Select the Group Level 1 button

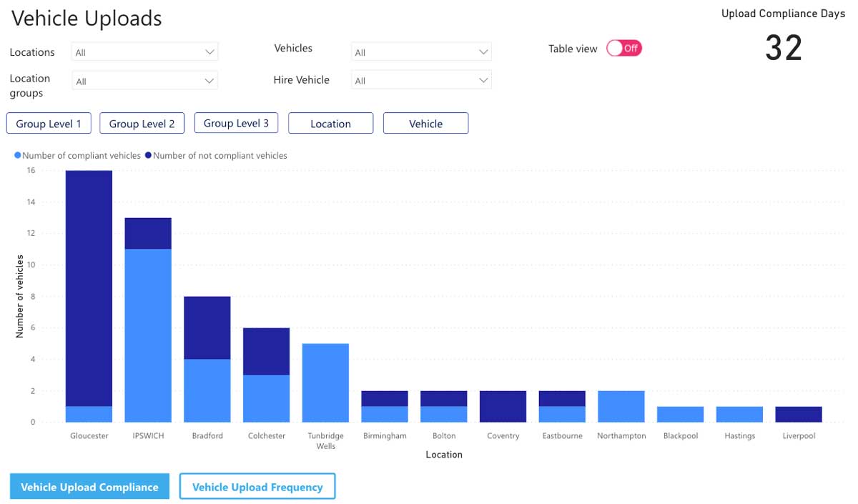coord(49,124)
